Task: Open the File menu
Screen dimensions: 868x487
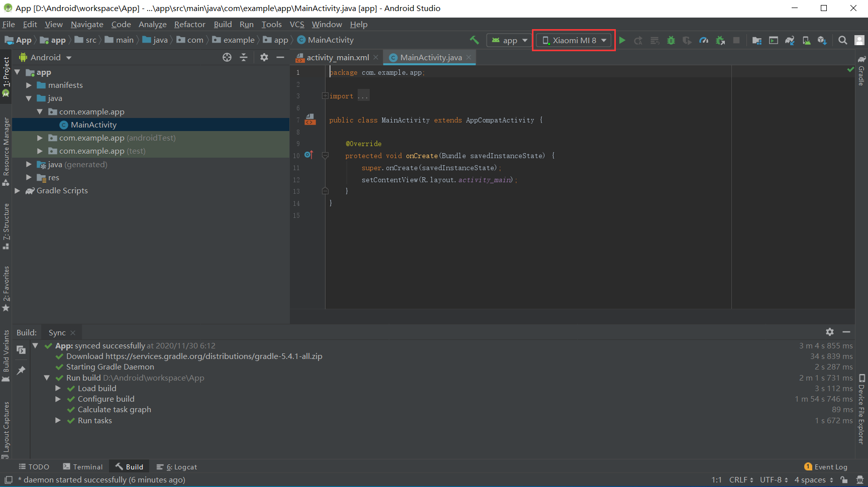Action: coord(9,24)
